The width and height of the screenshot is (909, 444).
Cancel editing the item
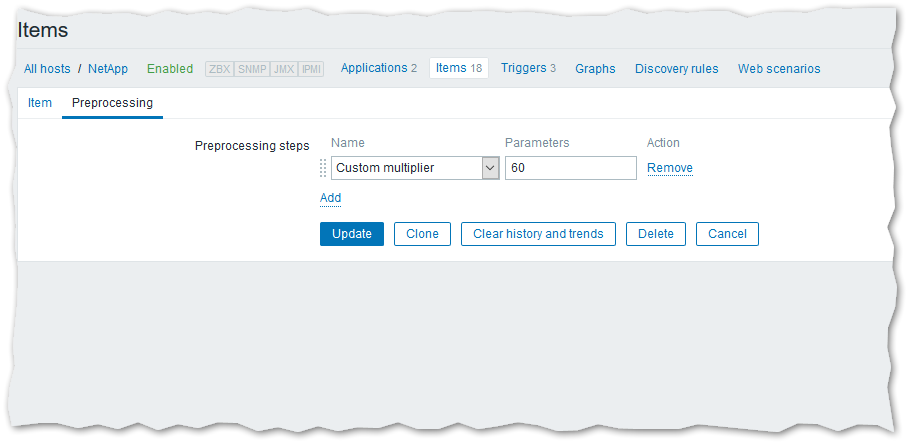[x=727, y=234]
